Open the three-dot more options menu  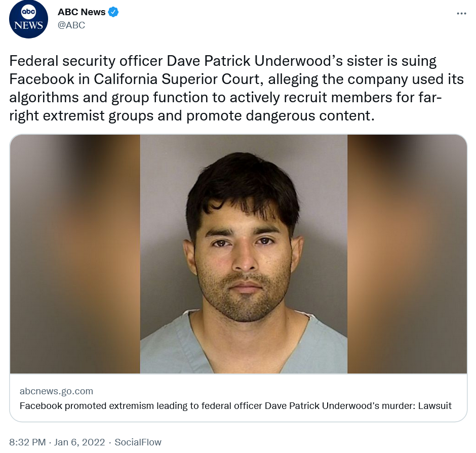click(461, 13)
